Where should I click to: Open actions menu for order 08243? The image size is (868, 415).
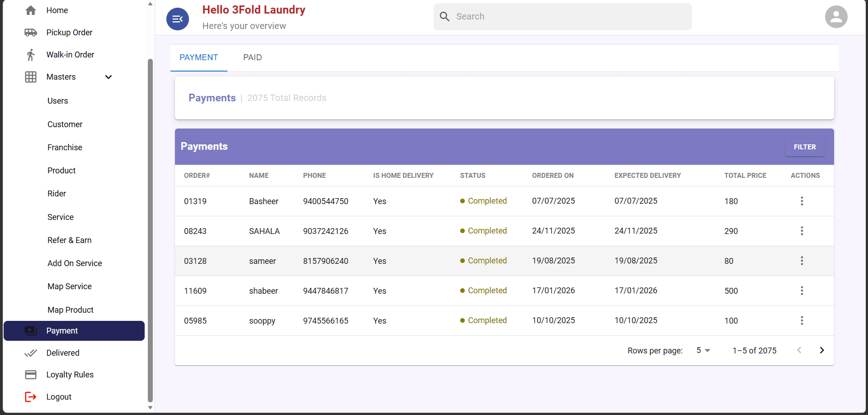click(802, 231)
